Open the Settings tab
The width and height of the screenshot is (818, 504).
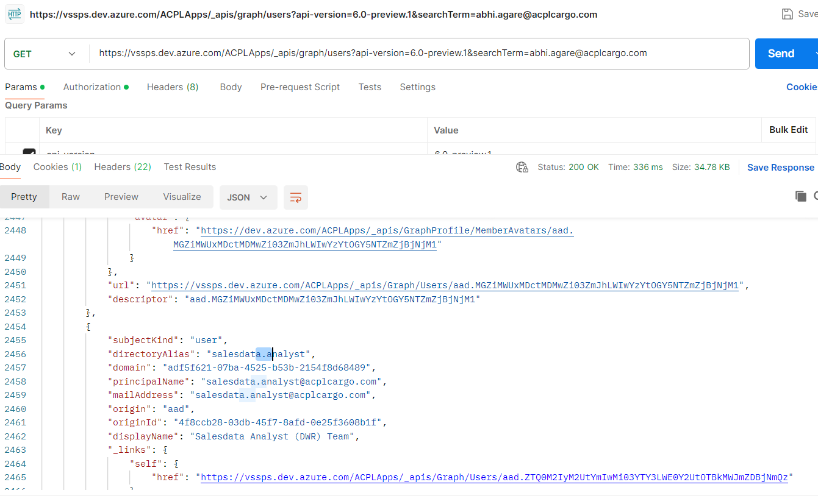pos(418,87)
